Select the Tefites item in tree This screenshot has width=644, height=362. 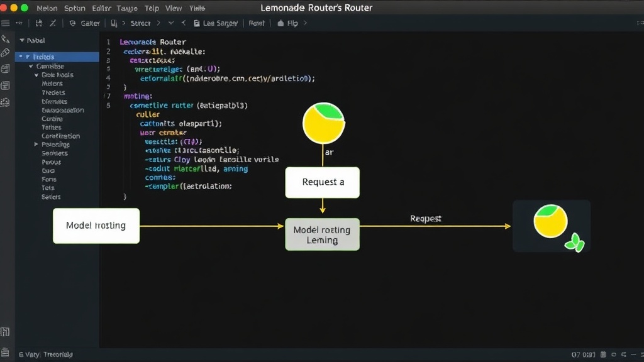click(52, 128)
